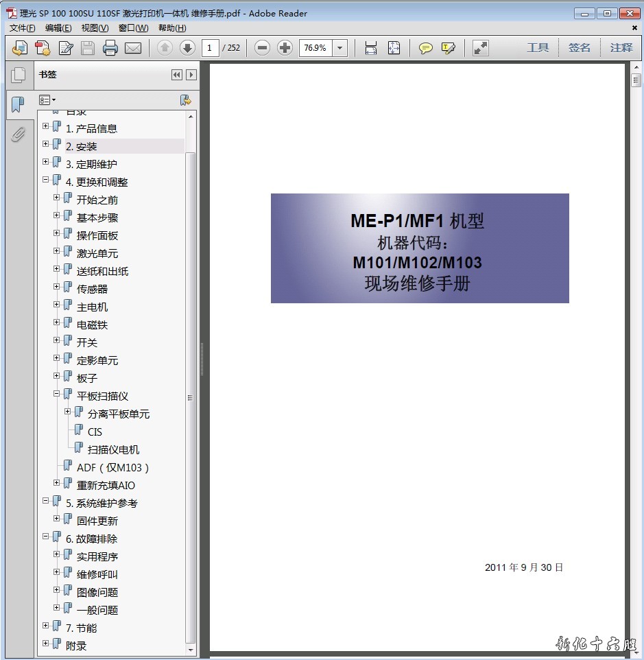Click the zoom out minus button
Screen dimensions: 644x660
pos(262,48)
